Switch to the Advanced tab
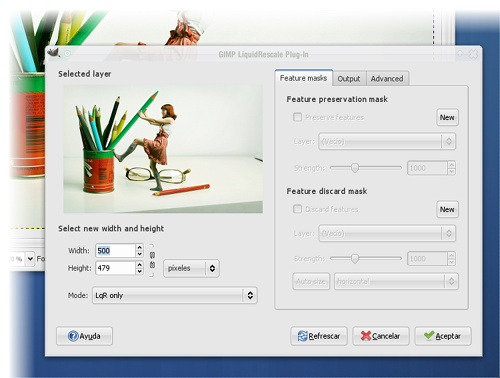The width and height of the screenshot is (500, 378). (387, 79)
